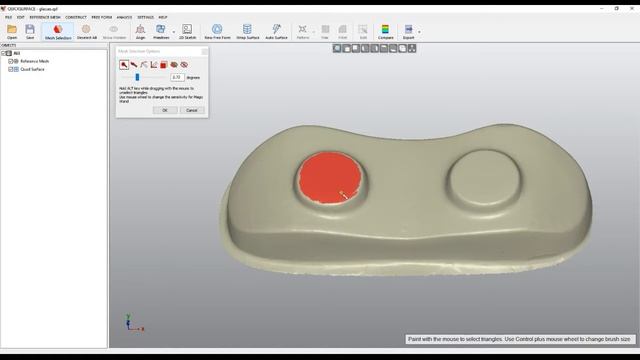Click the magic wand sensitivity slider handle
This screenshot has height=360, width=640.
pyautogui.click(x=138, y=77)
